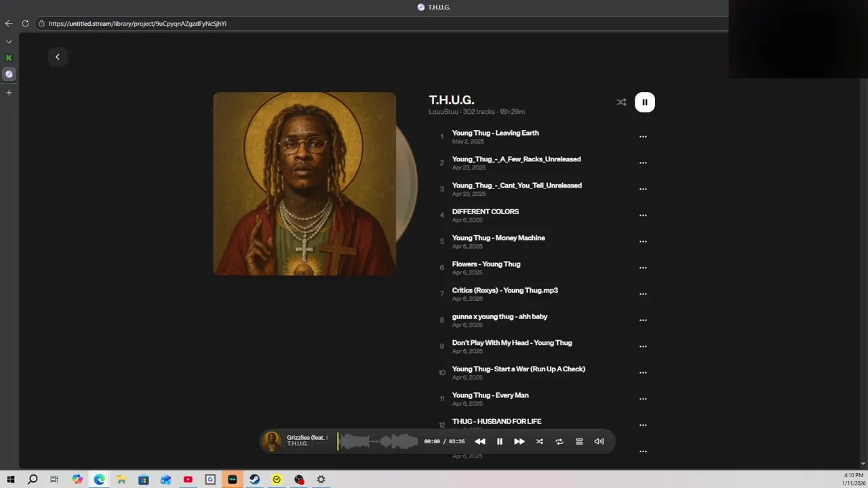Image resolution: width=868 pixels, height=488 pixels.
Task: Click the volume speaker icon
Action: tap(599, 441)
